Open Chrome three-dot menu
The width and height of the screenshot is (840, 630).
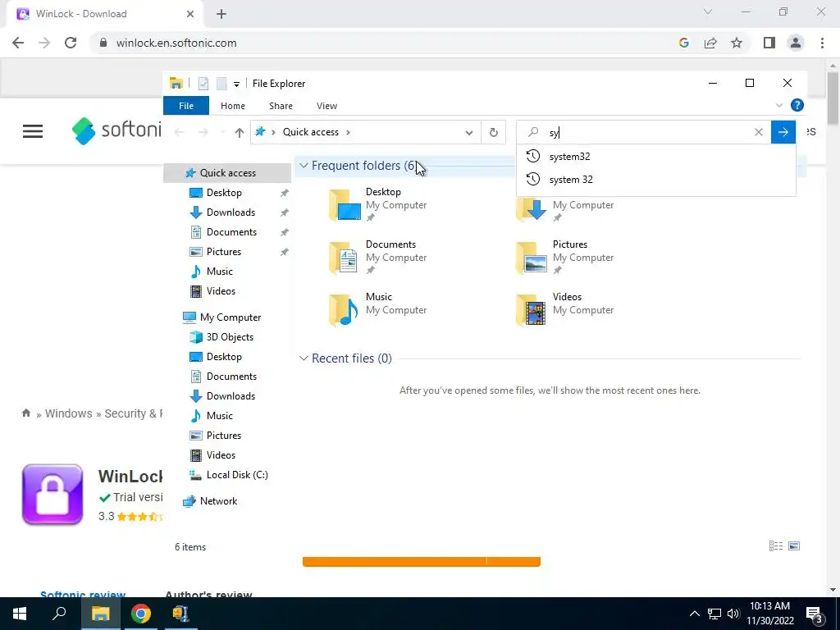point(822,43)
